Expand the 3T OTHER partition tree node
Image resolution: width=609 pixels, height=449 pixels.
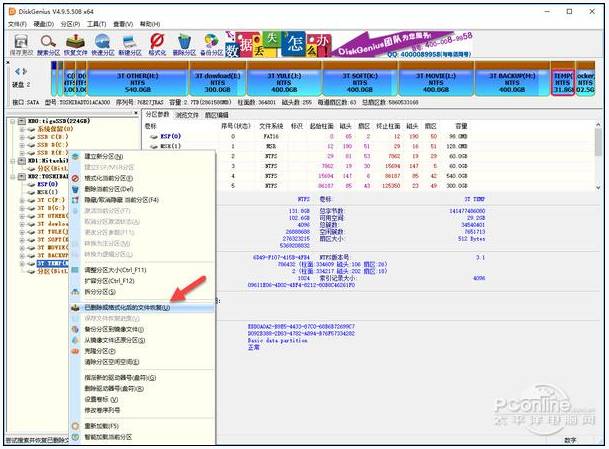tap(22, 216)
